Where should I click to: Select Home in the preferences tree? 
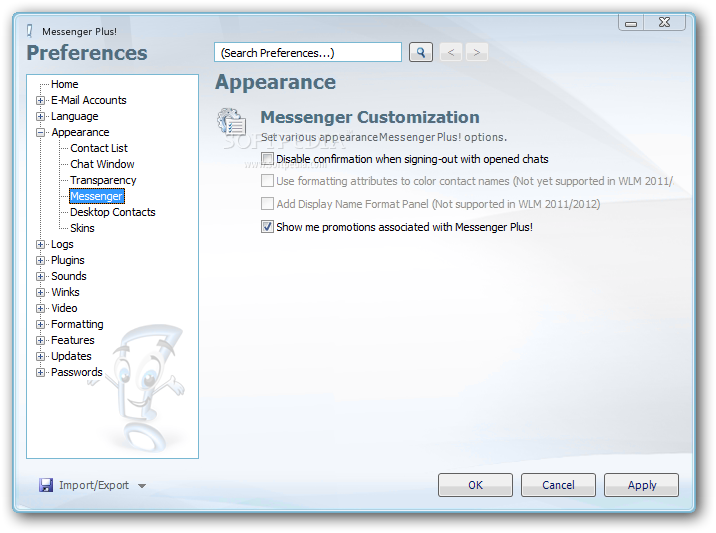(x=64, y=84)
